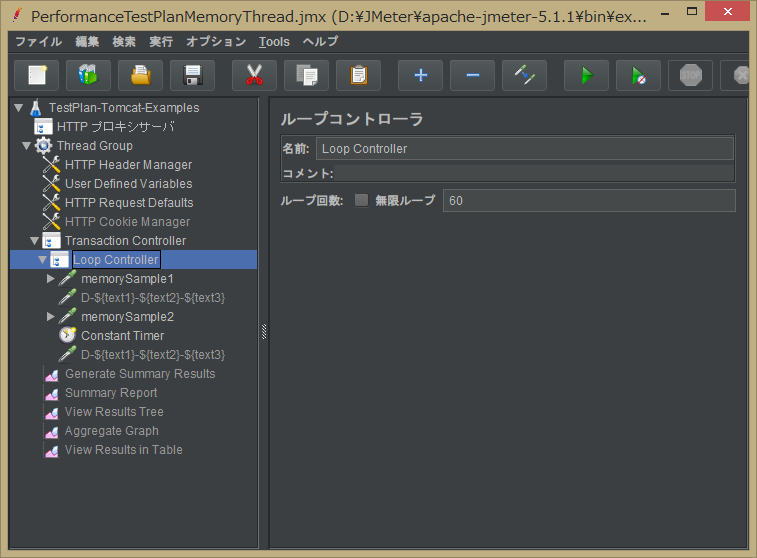Save the test plan with floppy icon
Screen dimensions: 757x558
coord(193,75)
